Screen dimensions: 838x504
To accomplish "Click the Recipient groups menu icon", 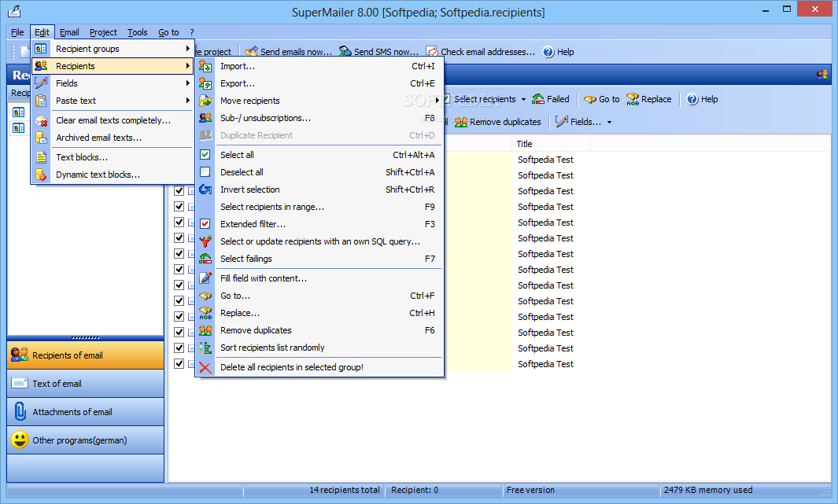I will [41, 49].
